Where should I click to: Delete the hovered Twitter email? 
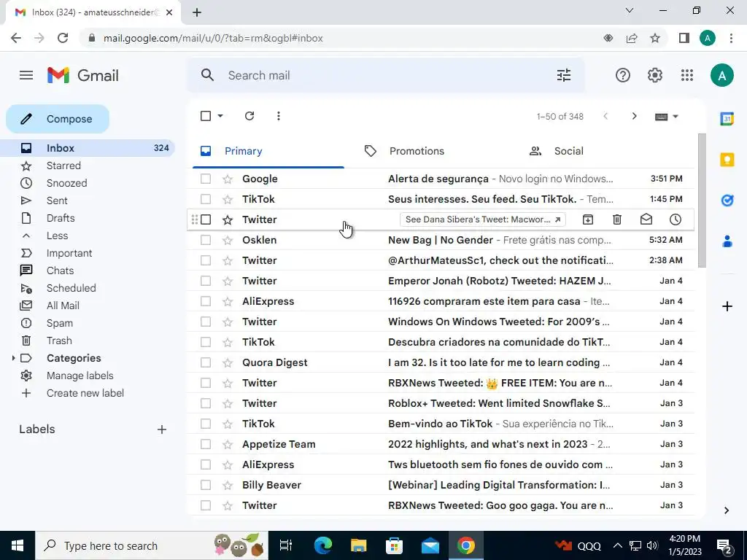617,219
